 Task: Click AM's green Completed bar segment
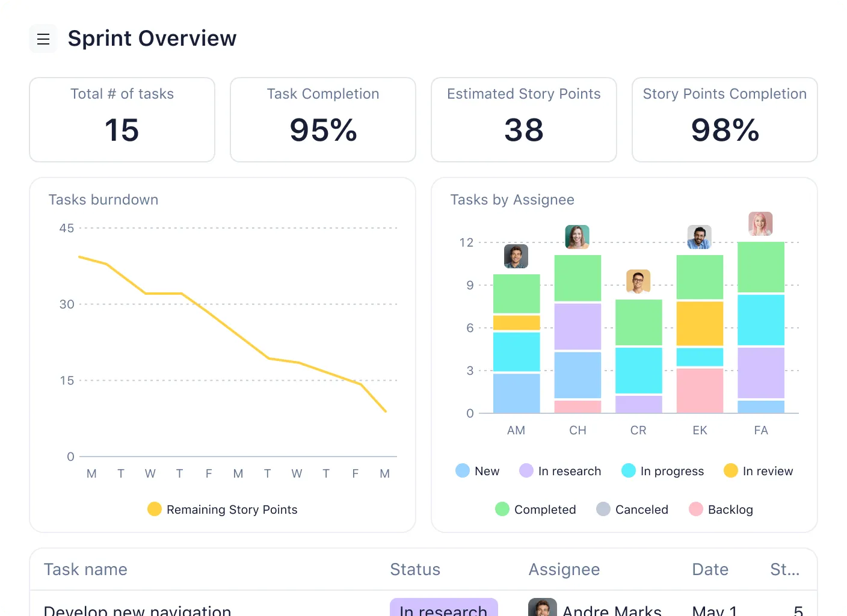tap(516, 294)
